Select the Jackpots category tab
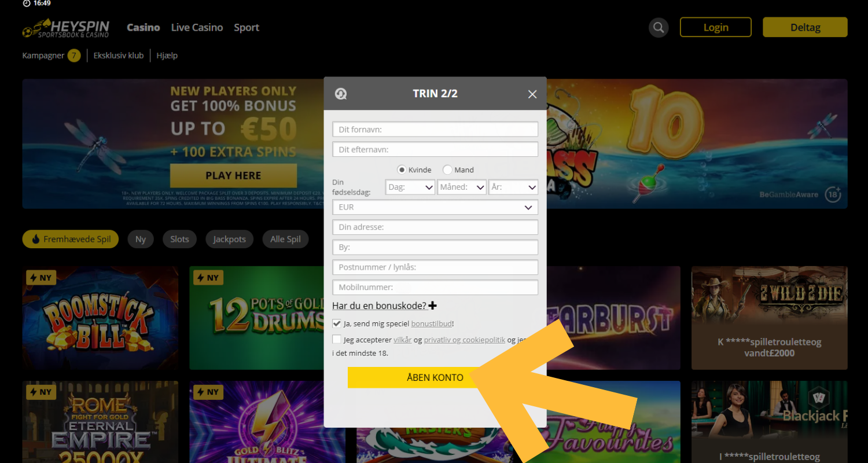Viewport: 868px width, 463px height. tap(229, 239)
